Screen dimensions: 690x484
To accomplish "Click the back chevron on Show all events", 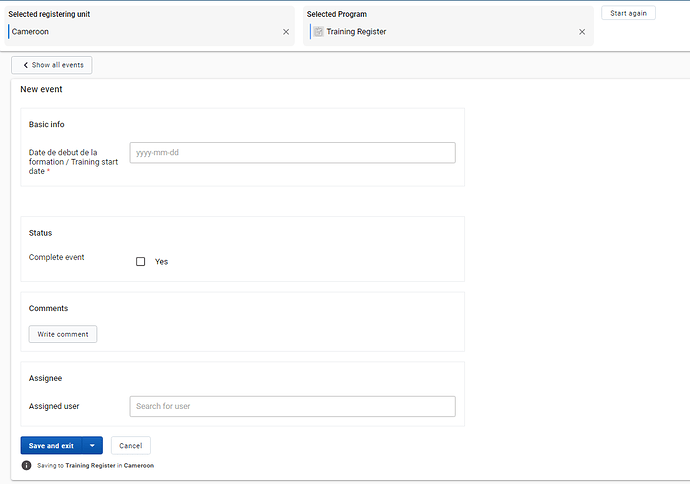I will (x=25, y=65).
